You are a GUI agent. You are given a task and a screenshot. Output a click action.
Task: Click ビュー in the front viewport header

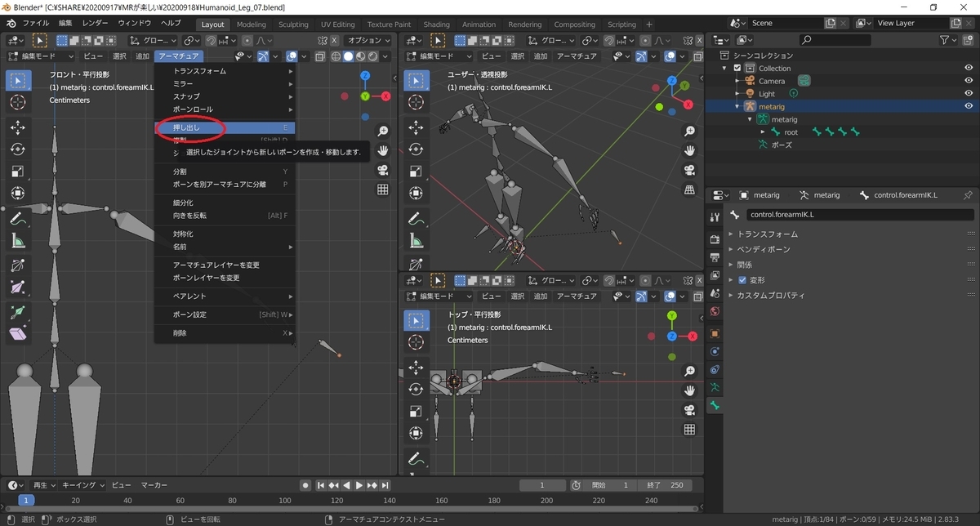click(93, 56)
